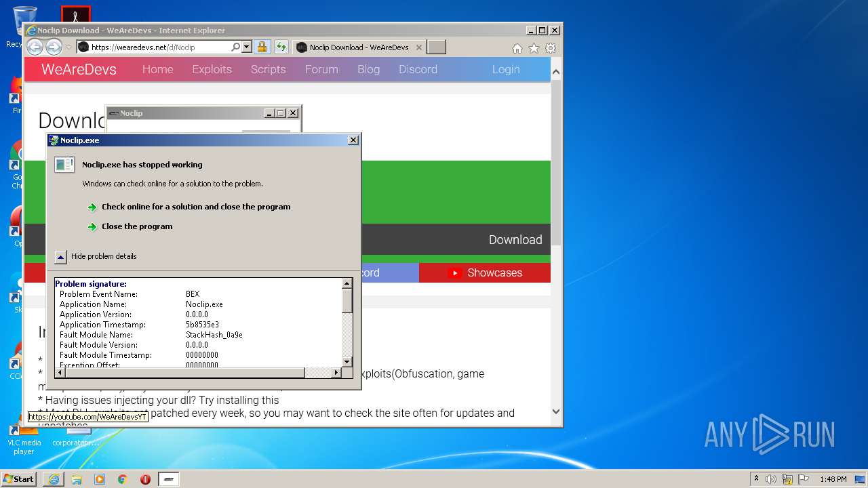Image resolution: width=868 pixels, height=488 pixels.
Task: Go back with the IE back arrow
Action: click(35, 47)
